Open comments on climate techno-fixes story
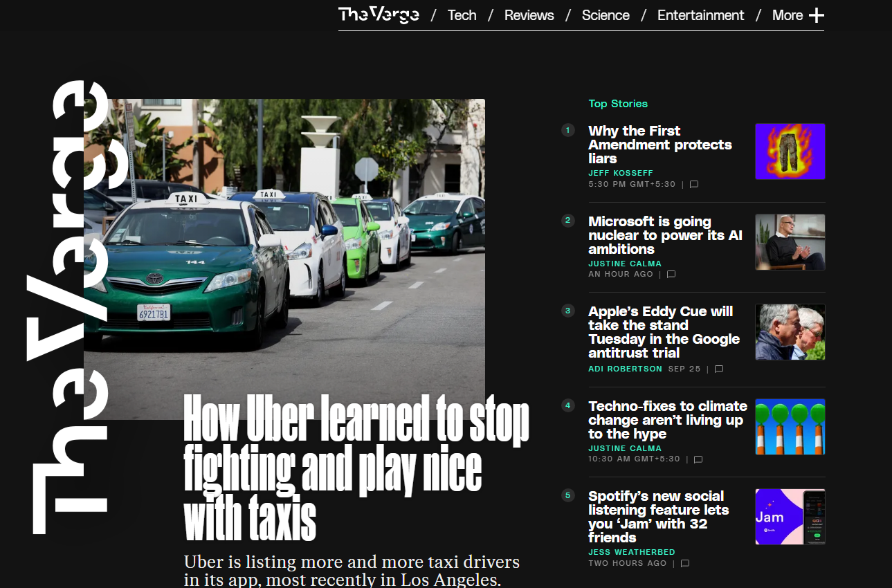The height and width of the screenshot is (588, 892). pyautogui.click(x=698, y=459)
